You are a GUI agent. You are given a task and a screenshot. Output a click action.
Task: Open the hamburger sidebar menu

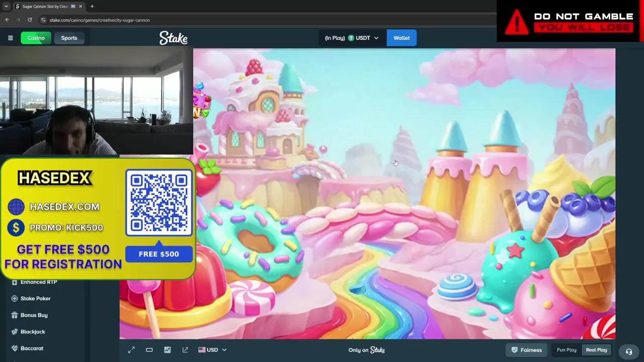10,38
